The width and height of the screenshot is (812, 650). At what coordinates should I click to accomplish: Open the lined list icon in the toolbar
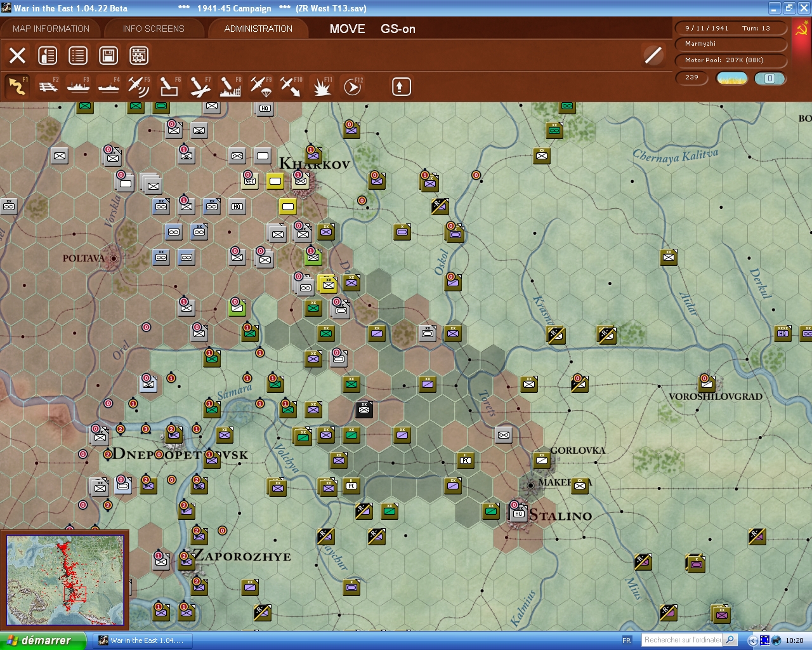tap(78, 56)
